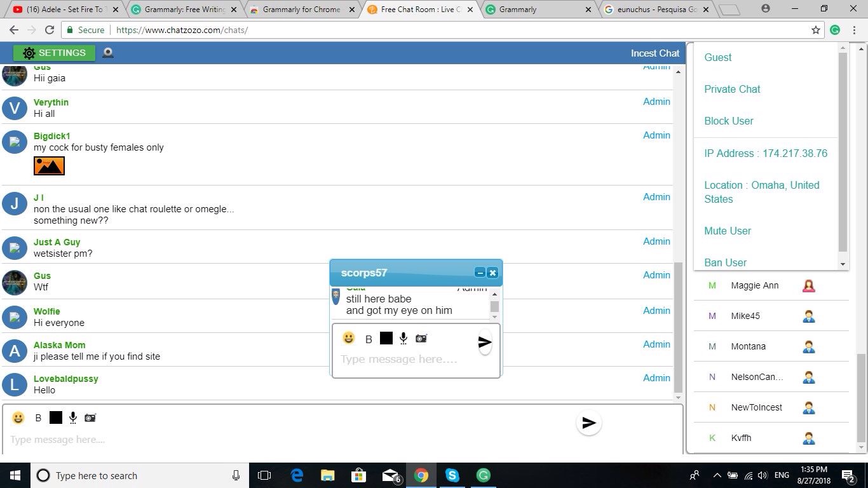Click the webcam icon beside Settings
The image size is (868, 488).
[108, 53]
